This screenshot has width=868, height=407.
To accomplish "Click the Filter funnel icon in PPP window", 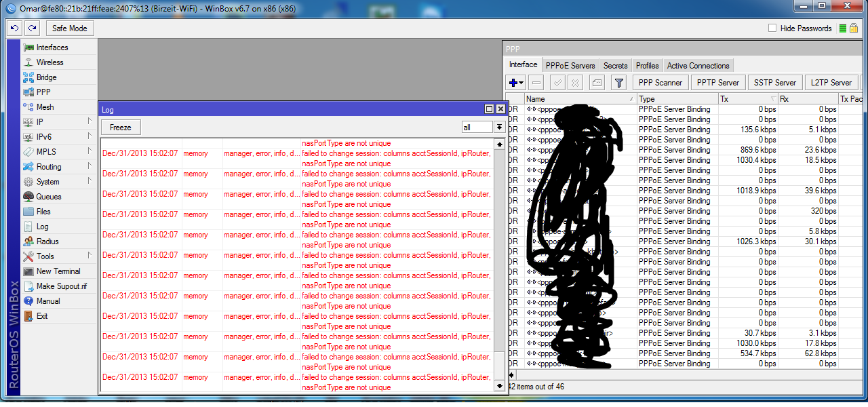I will click(x=618, y=83).
